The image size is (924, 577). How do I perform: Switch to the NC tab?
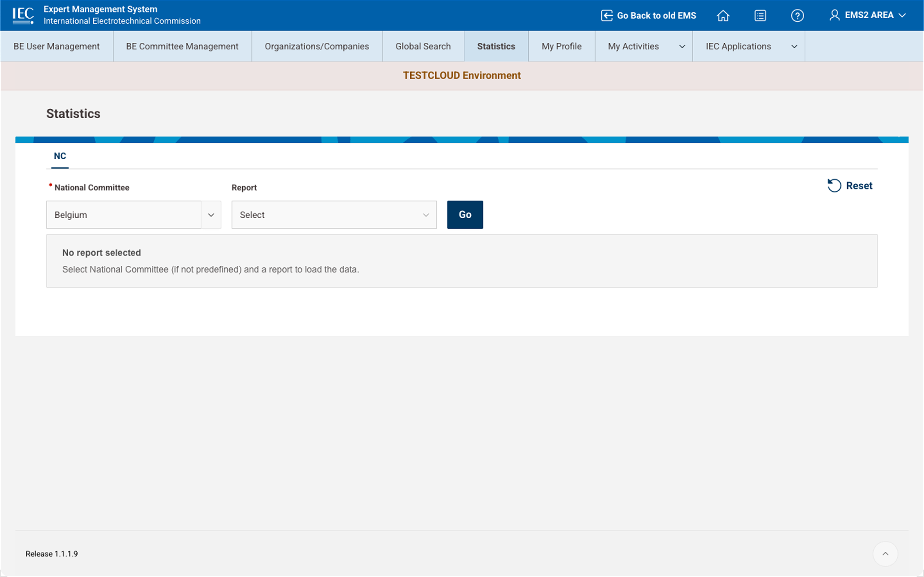click(x=60, y=156)
